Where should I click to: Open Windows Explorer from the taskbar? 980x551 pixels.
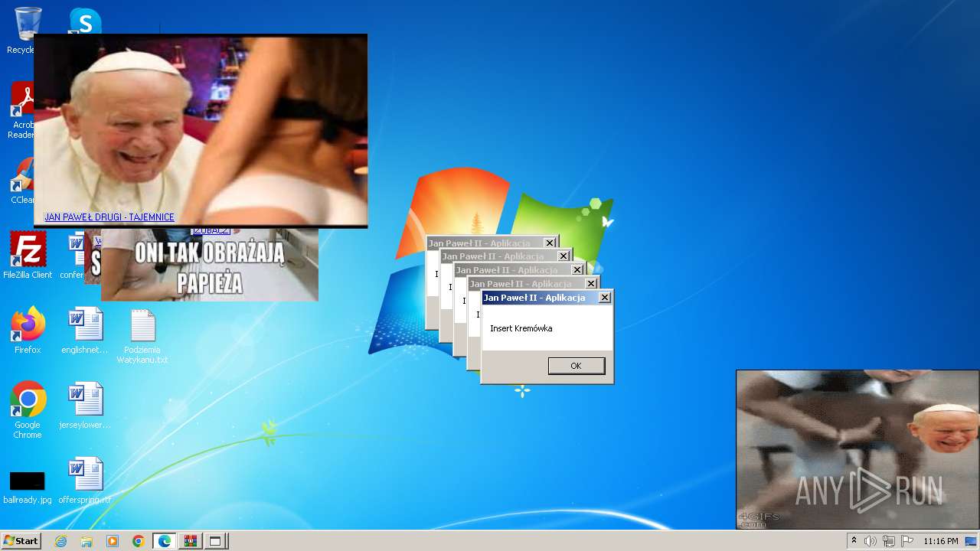(x=87, y=541)
